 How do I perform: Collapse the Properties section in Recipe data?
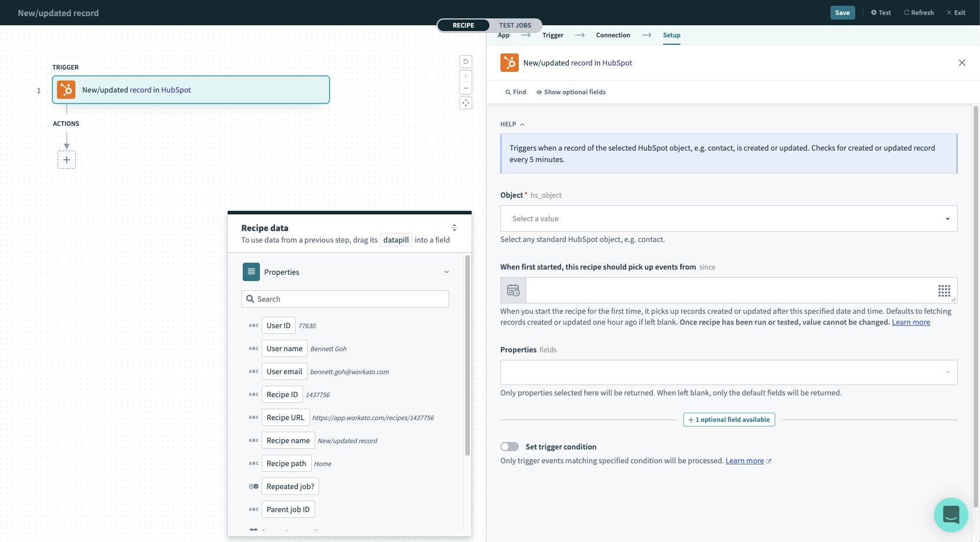coord(446,271)
